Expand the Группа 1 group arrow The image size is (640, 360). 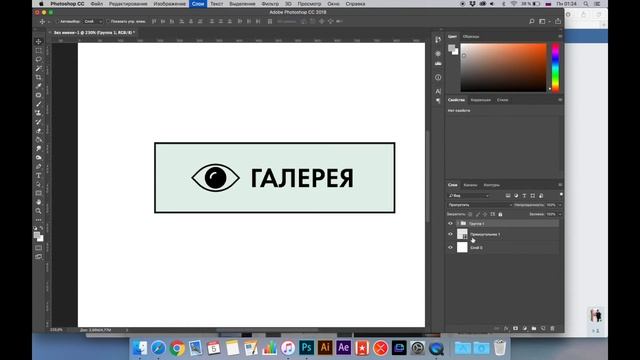[458, 224]
